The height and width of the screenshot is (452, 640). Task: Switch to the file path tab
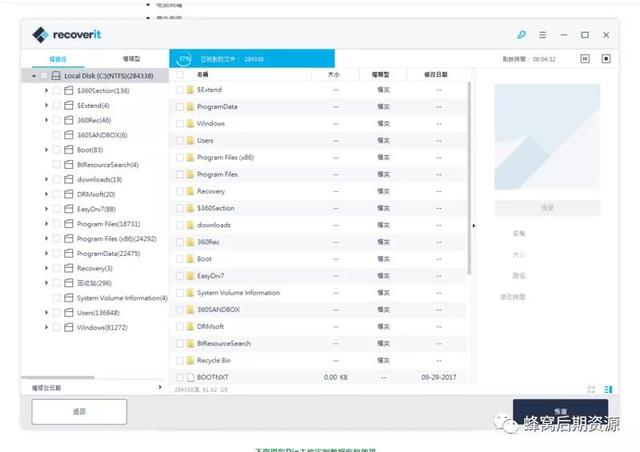point(58,59)
